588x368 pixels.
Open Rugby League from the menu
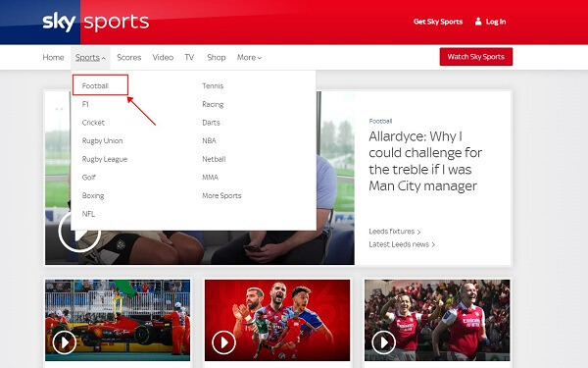click(x=105, y=159)
